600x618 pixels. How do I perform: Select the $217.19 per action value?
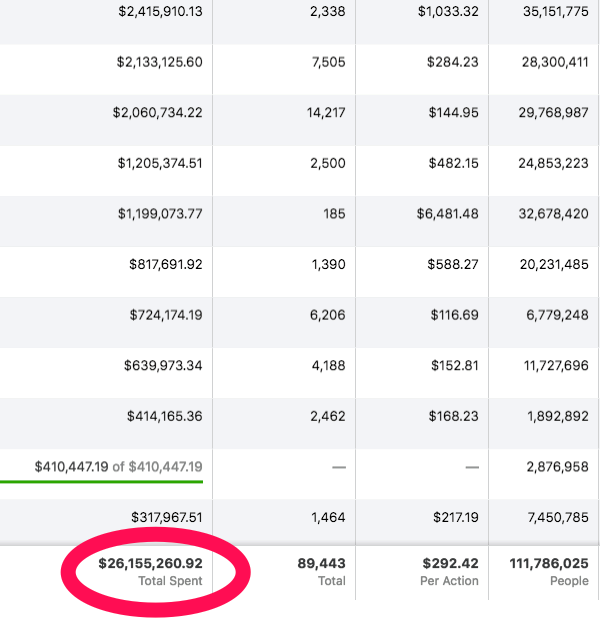[453, 517]
